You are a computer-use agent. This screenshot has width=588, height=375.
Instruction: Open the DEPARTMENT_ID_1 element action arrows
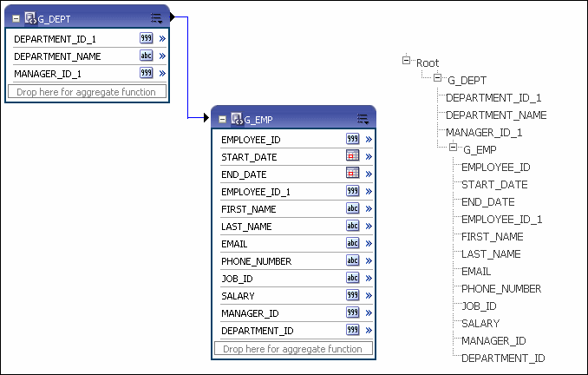point(162,39)
